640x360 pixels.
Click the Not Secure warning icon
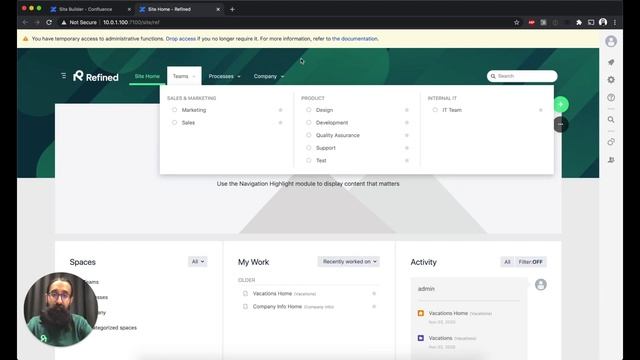(x=64, y=22)
